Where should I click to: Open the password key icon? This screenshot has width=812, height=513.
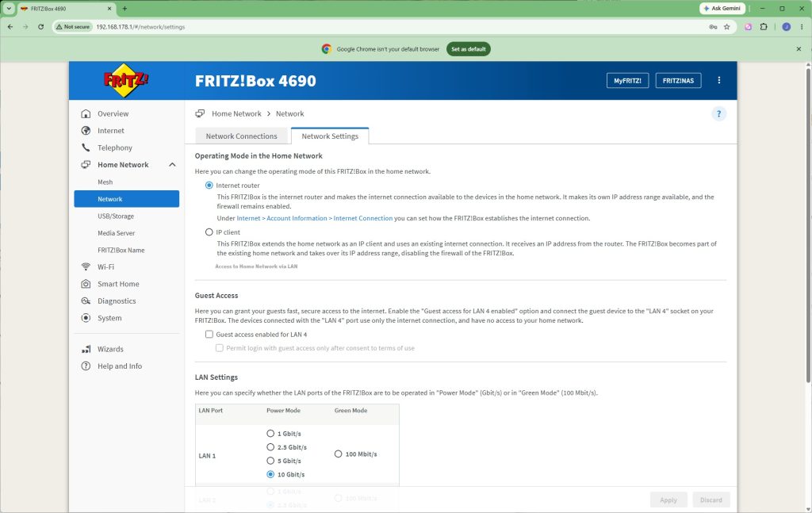[713, 27]
